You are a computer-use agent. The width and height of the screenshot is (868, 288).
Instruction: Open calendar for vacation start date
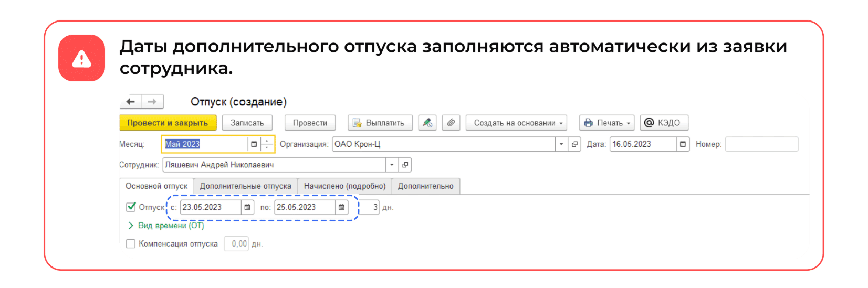tap(247, 207)
